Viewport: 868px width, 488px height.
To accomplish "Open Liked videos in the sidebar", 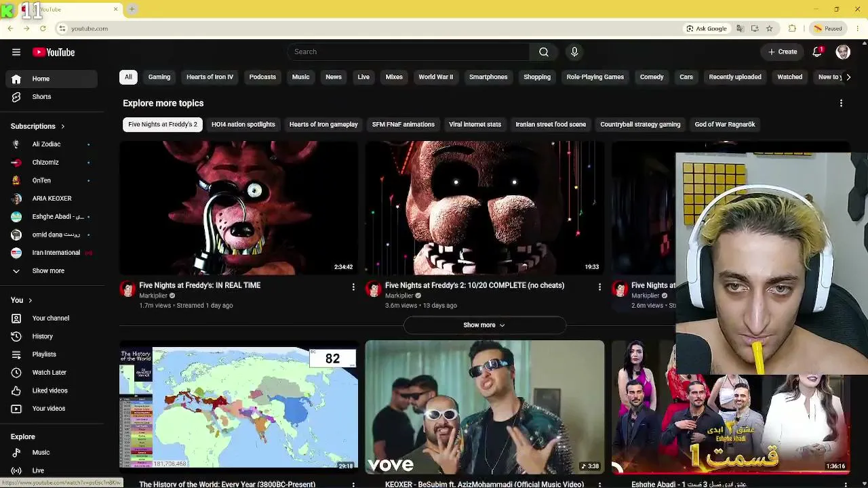I will click(51, 390).
